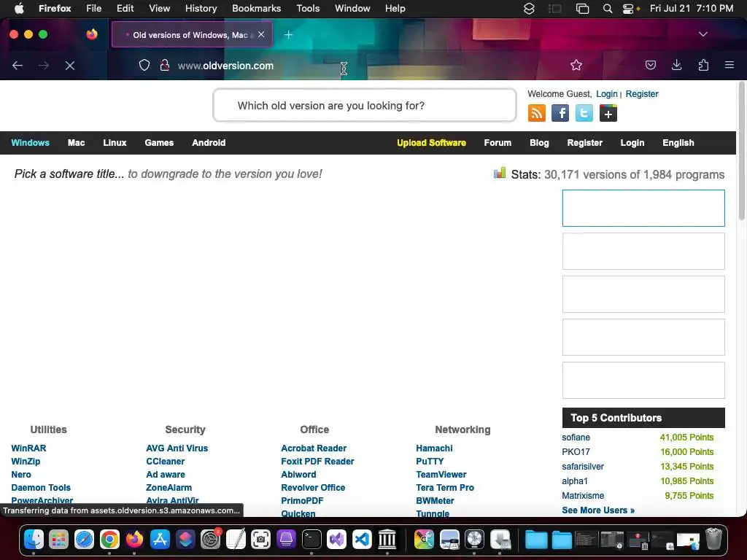
Task: Open the TeamViewer link
Action: (441, 474)
